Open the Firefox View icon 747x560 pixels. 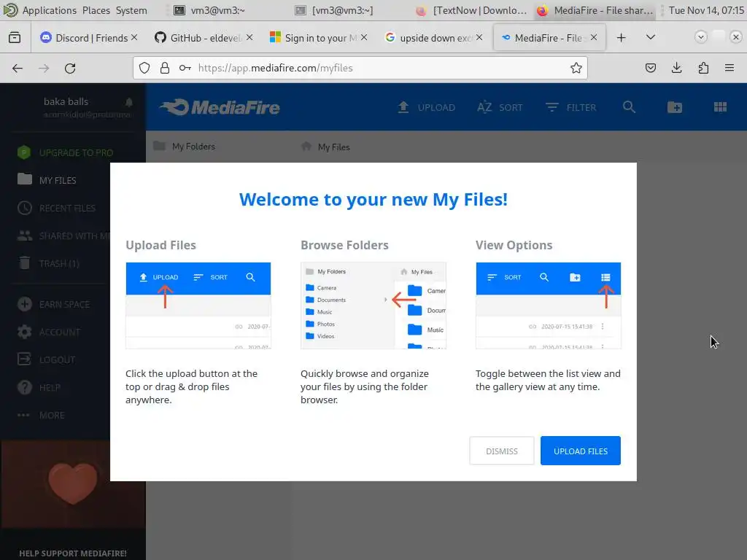(15, 38)
